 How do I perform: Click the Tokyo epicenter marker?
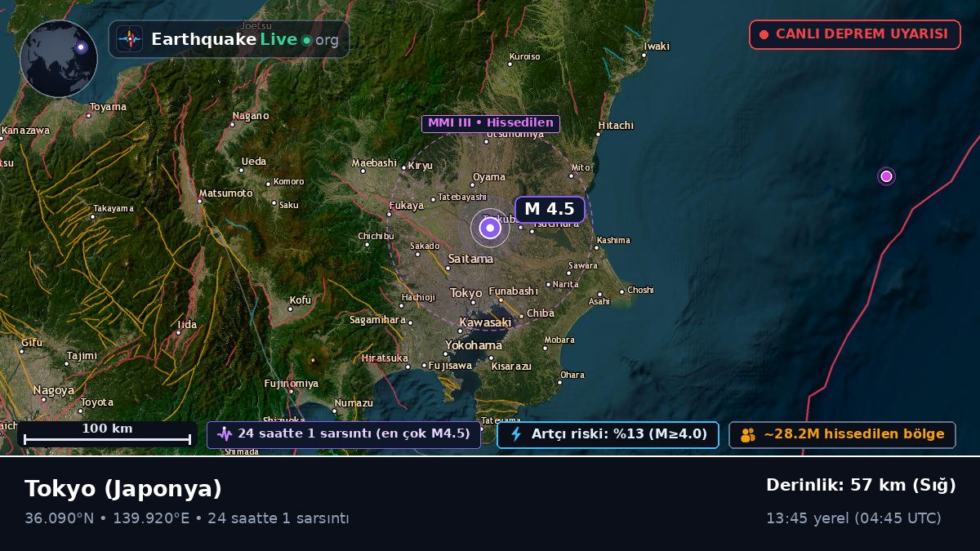490,229
